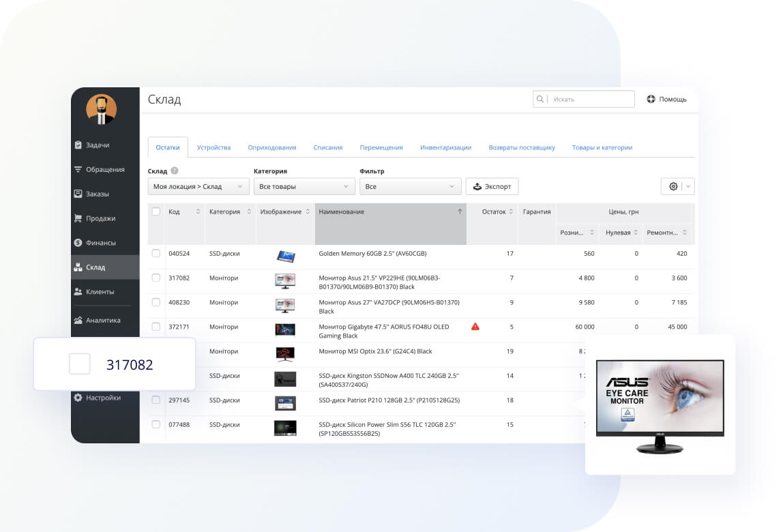Open Клиенты via the people icon
The image size is (783, 532).
(78, 292)
